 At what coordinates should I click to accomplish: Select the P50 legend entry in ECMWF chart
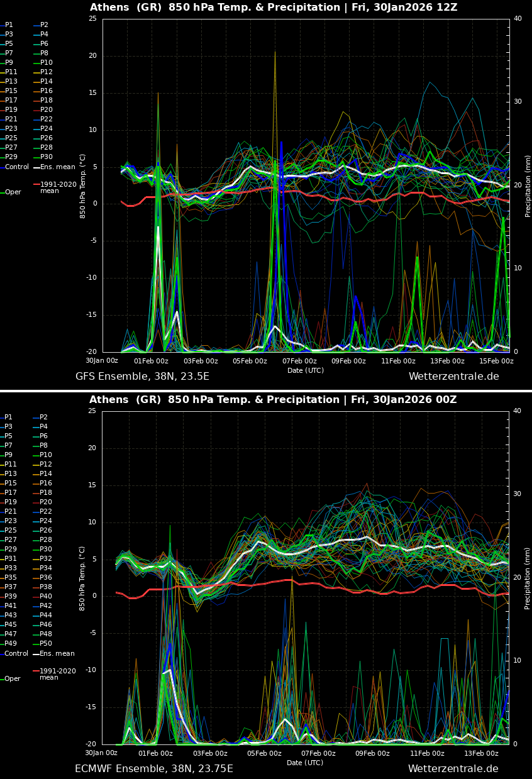[46, 644]
